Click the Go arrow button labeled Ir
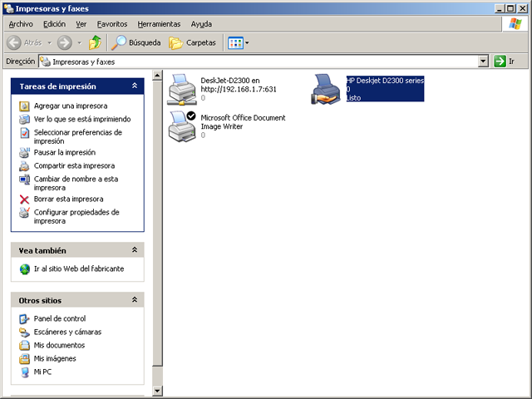532x399 pixels. pyautogui.click(x=504, y=62)
